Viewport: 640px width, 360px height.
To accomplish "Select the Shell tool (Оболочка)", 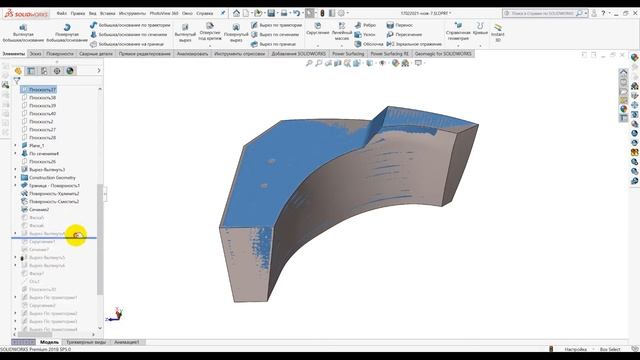I will pyautogui.click(x=369, y=44).
